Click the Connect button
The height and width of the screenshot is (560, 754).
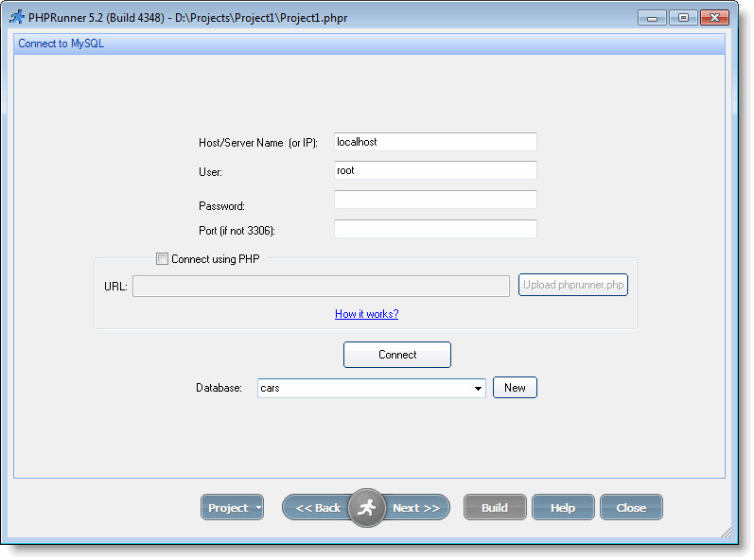[397, 355]
